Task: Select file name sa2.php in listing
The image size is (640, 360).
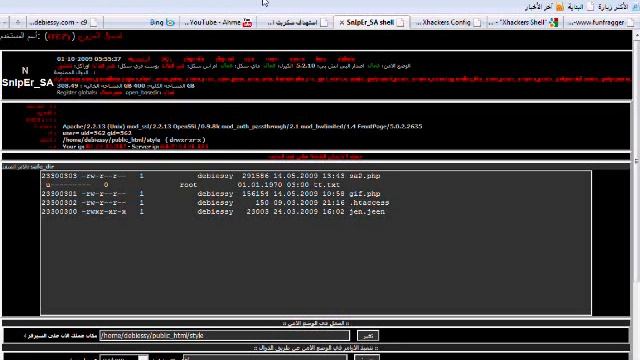Action: tap(364, 176)
